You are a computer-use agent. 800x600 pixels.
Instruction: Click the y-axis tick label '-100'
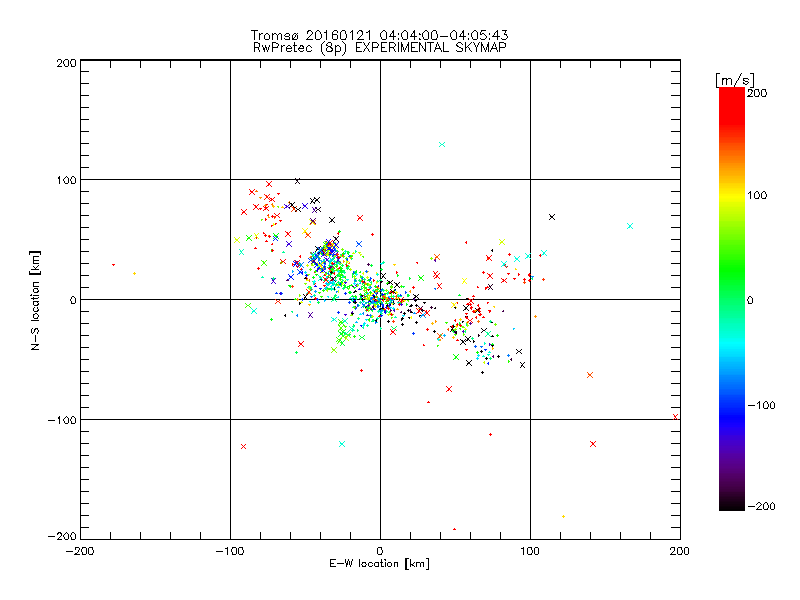pos(62,420)
